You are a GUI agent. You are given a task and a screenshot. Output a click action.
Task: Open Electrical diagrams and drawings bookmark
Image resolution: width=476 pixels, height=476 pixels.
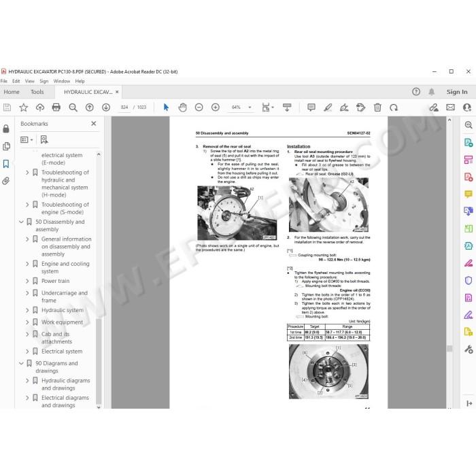[65, 402]
